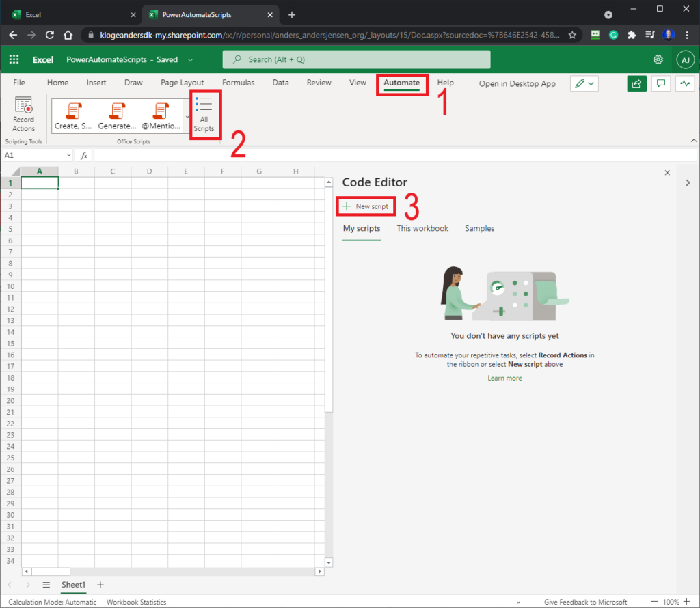Switch to the Home ribbon tab
The image size is (700, 608).
(57, 83)
